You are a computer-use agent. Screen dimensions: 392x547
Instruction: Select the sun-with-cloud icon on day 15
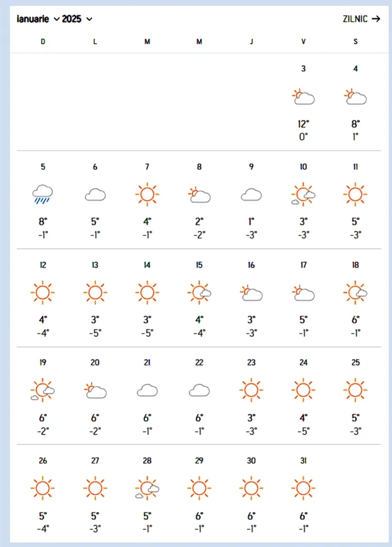(x=199, y=293)
